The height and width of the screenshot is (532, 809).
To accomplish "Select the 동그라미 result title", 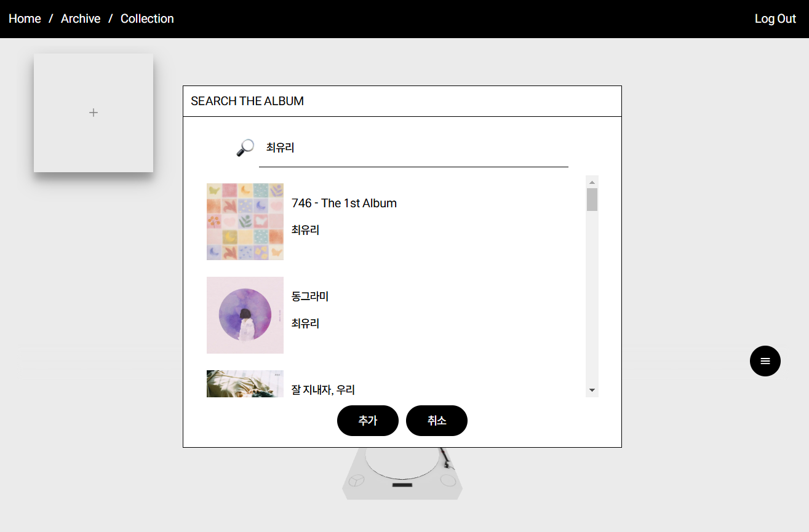I will pos(310,296).
